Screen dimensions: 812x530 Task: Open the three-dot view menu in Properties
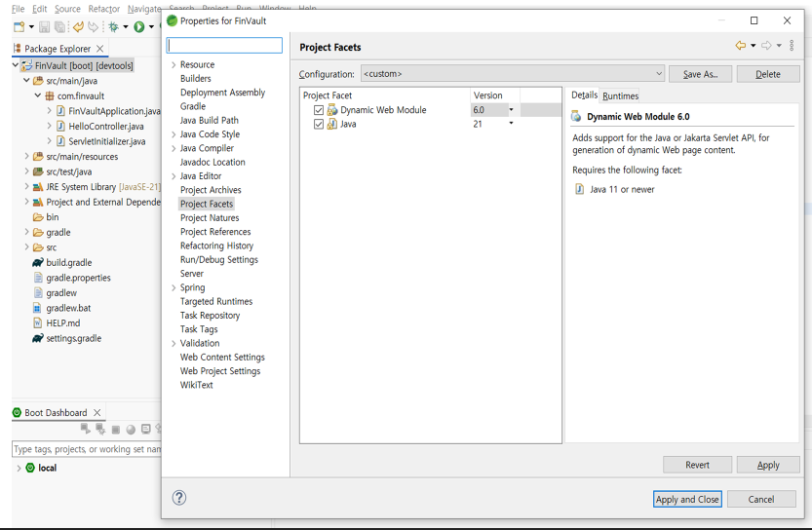pos(792,46)
